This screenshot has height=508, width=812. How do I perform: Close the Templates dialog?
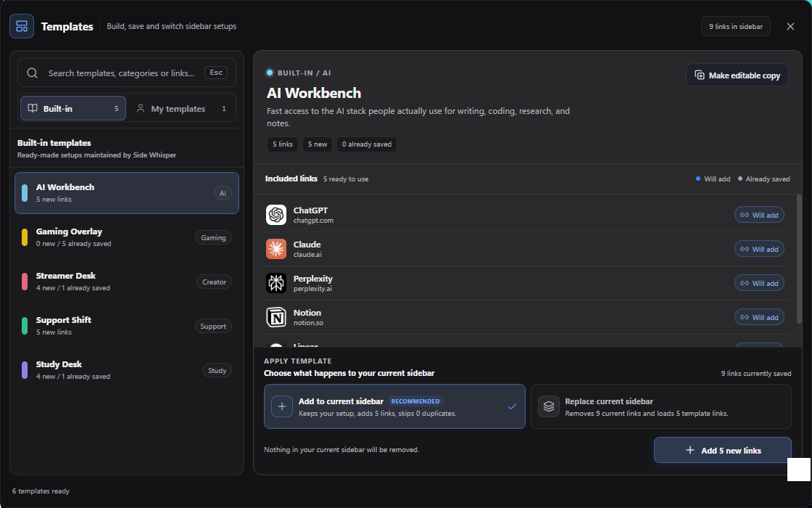790,26
